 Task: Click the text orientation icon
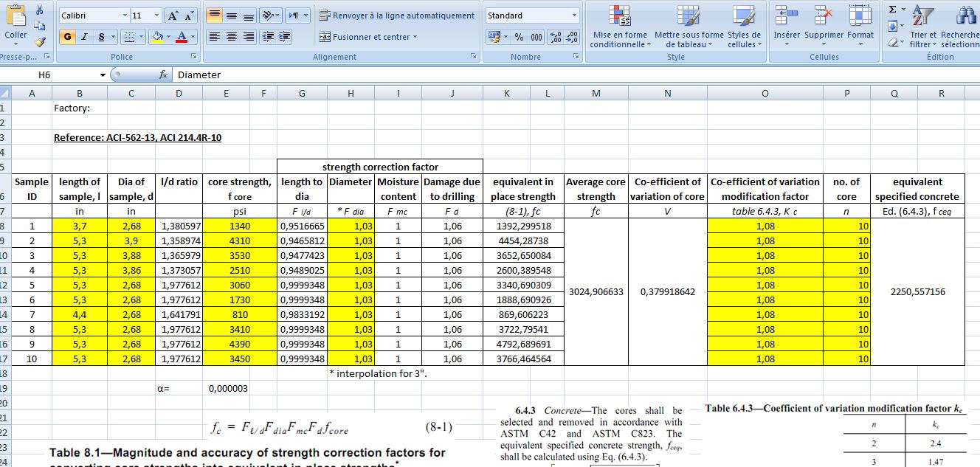point(269,15)
